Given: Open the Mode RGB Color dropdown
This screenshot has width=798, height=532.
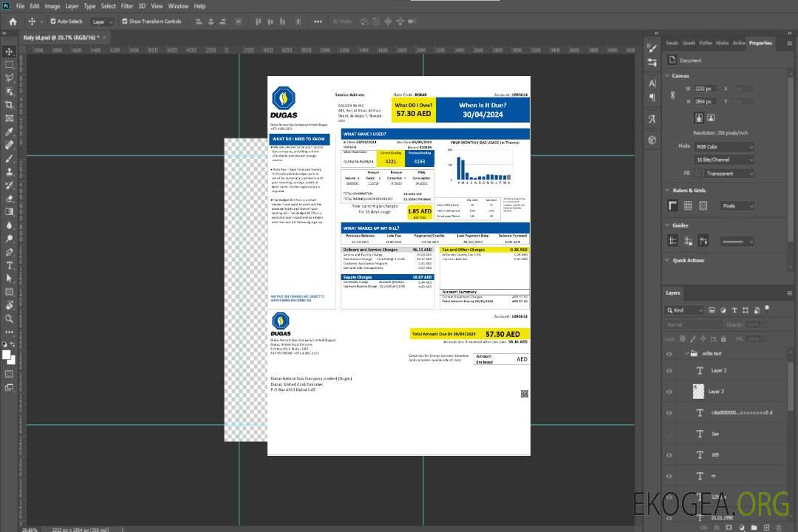Looking at the screenshot, I should pos(723,146).
